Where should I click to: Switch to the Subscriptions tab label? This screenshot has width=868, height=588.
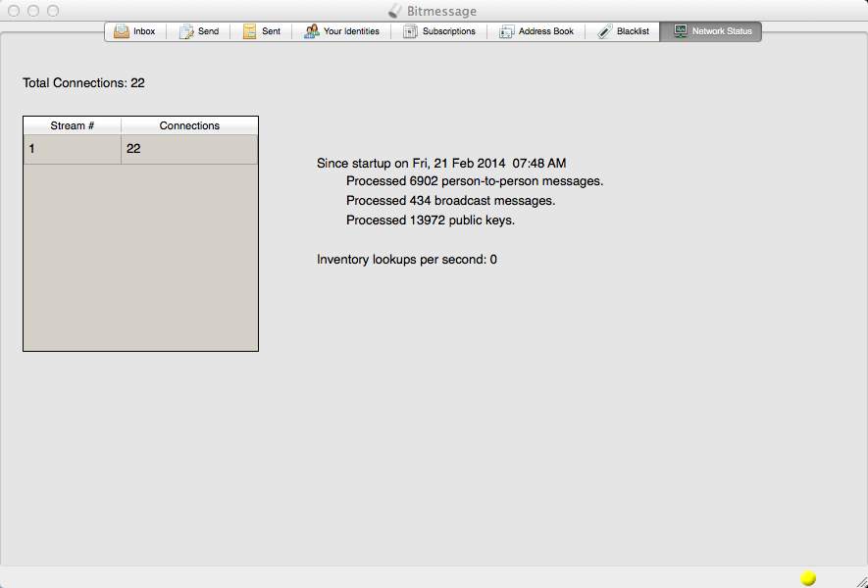[448, 31]
